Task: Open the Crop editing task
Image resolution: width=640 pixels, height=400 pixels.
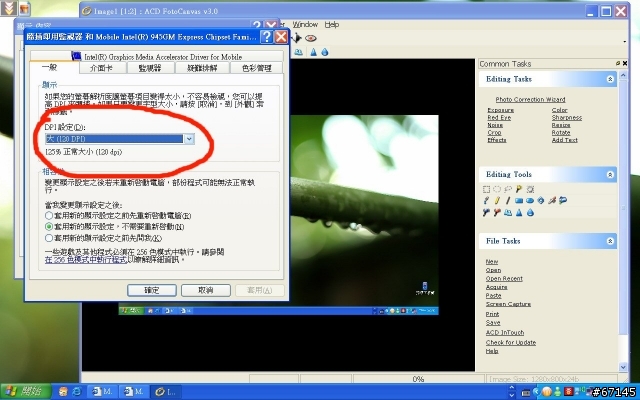Action: click(x=494, y=133)
